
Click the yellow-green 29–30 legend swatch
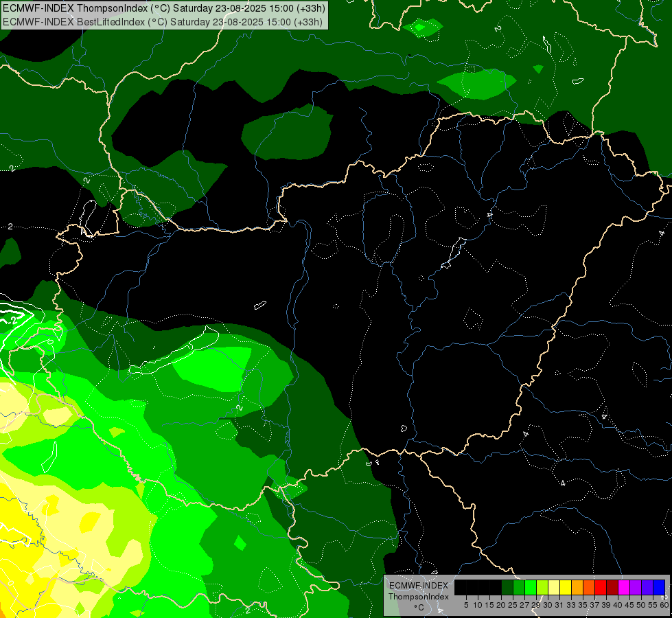point(542,587)
